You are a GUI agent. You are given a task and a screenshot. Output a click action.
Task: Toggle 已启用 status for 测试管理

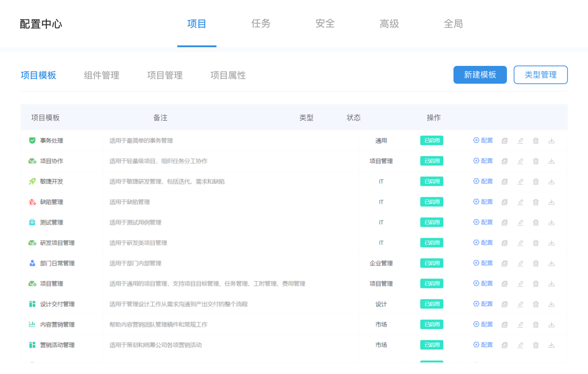pyautogui.click(x=432, y=223)
